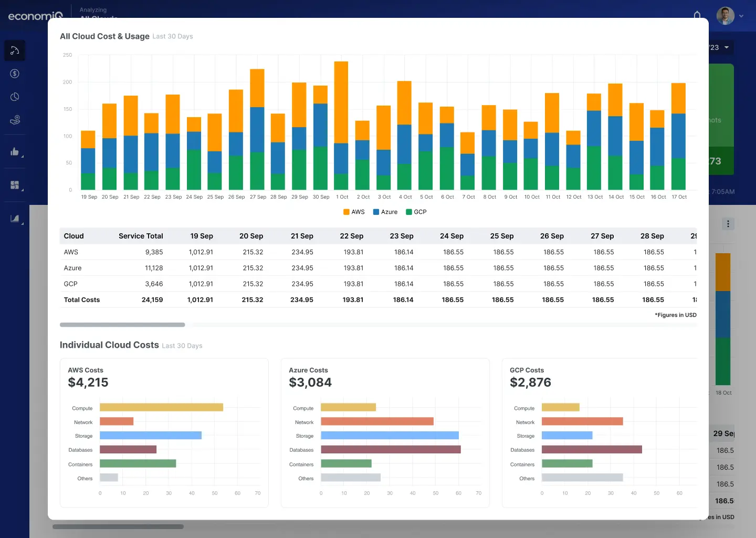This screenshot has width=756, height=538.
Task: Click GCP service total 3,646
Action: (x=154, y=284)
